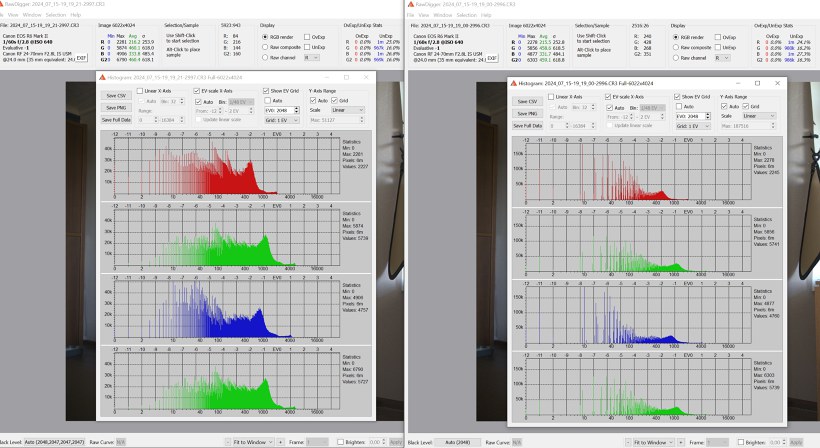This screenshot has width=820, height=448.
Task: Select Raw channel in the 2997.CR3 window
Action: pos(265,58)
